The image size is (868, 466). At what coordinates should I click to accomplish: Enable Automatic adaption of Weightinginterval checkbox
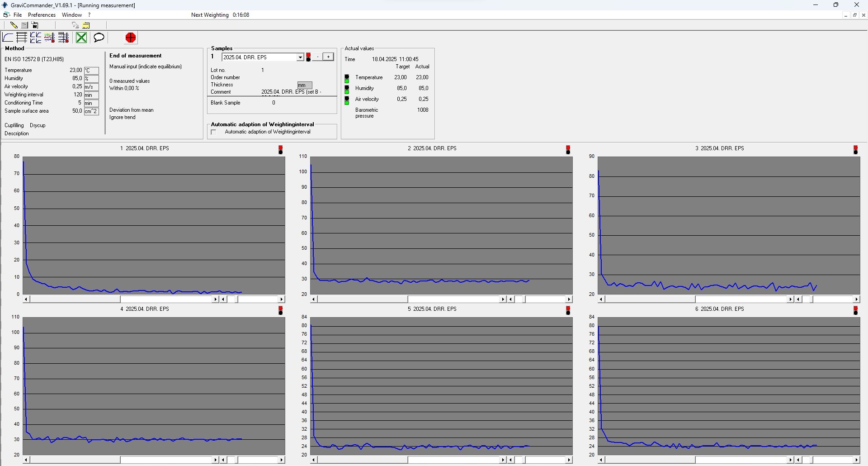(x=214, y=132)
